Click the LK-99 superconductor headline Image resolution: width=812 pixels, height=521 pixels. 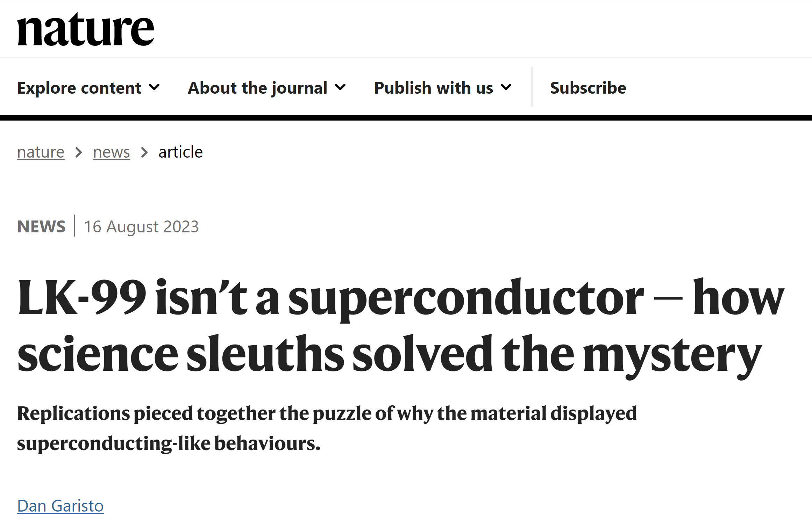[x=401, y=327]
